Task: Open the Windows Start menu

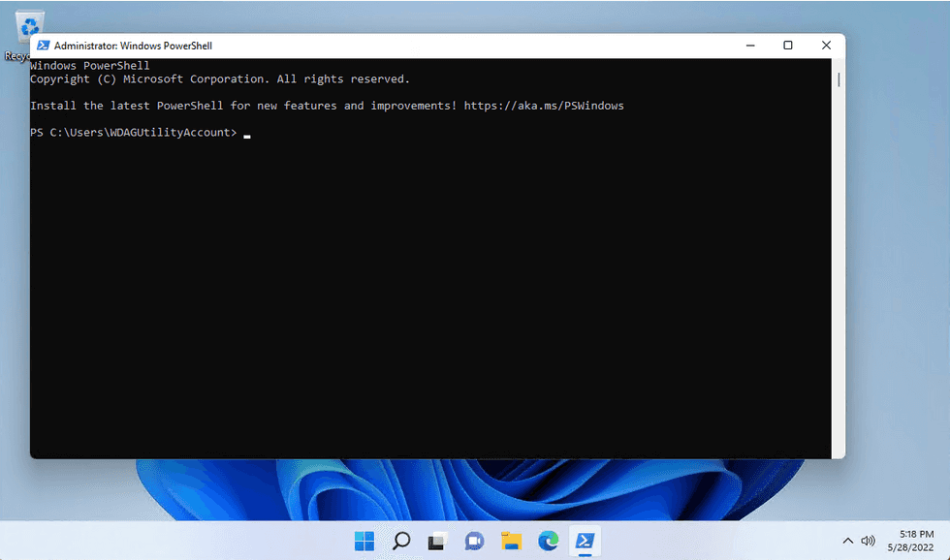Action: pyautogui.click(x=364, y=541)
